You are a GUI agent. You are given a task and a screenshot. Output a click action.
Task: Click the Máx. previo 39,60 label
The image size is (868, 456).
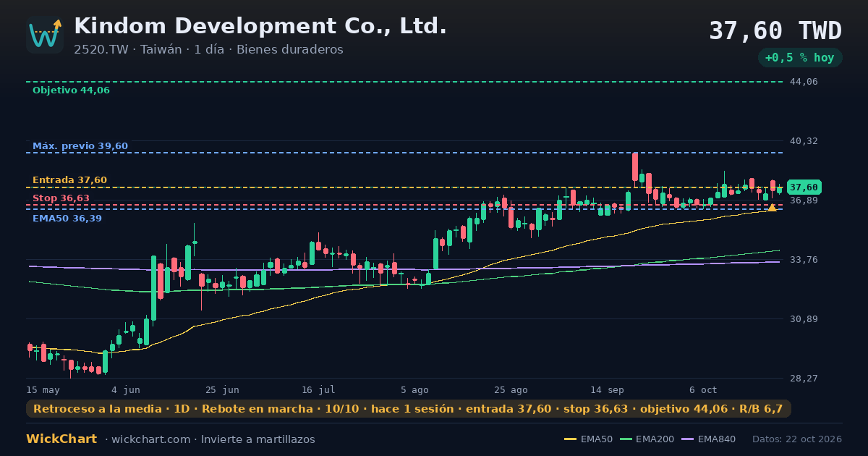coord(80,146)
